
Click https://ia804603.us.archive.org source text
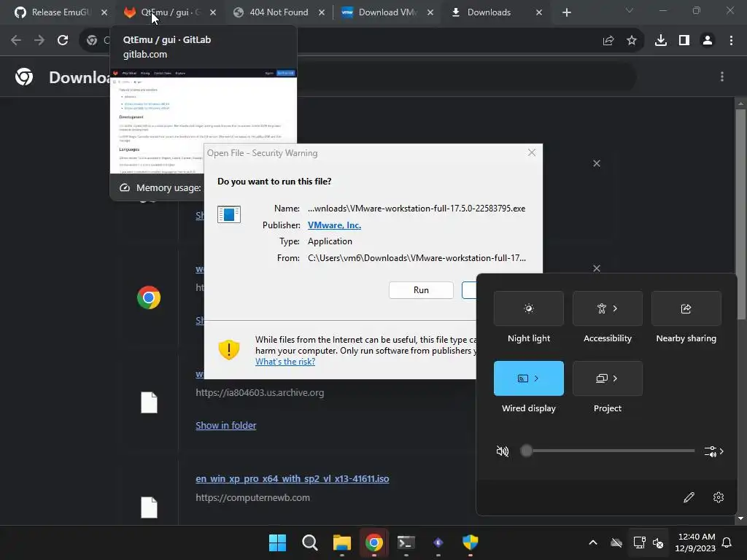pyautogui.click(x=260, y=393)
